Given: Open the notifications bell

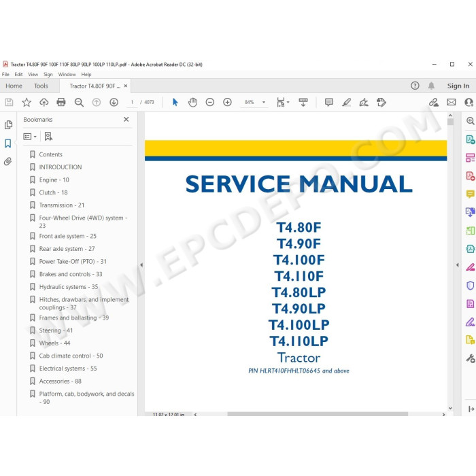Looking at the screenshot, I should [x=431, y=86].
